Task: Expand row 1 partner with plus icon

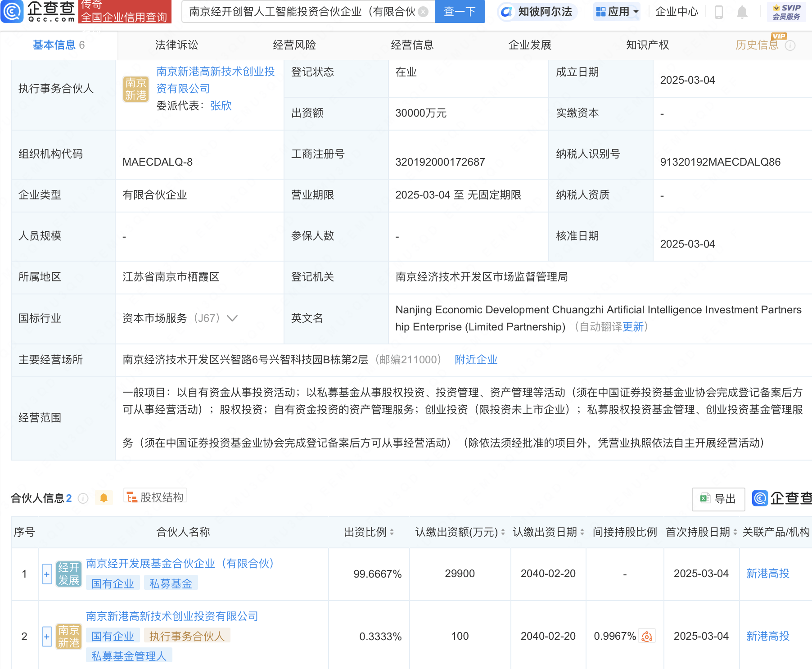Action: (x=47, y=574)
